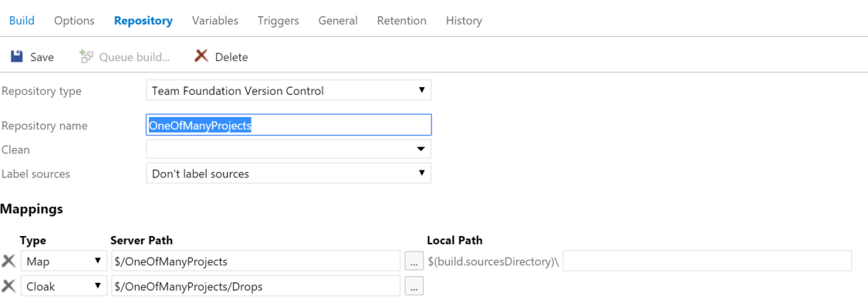Remove the Cloak mapping row
868x300 pixels.
coord(8,286)
